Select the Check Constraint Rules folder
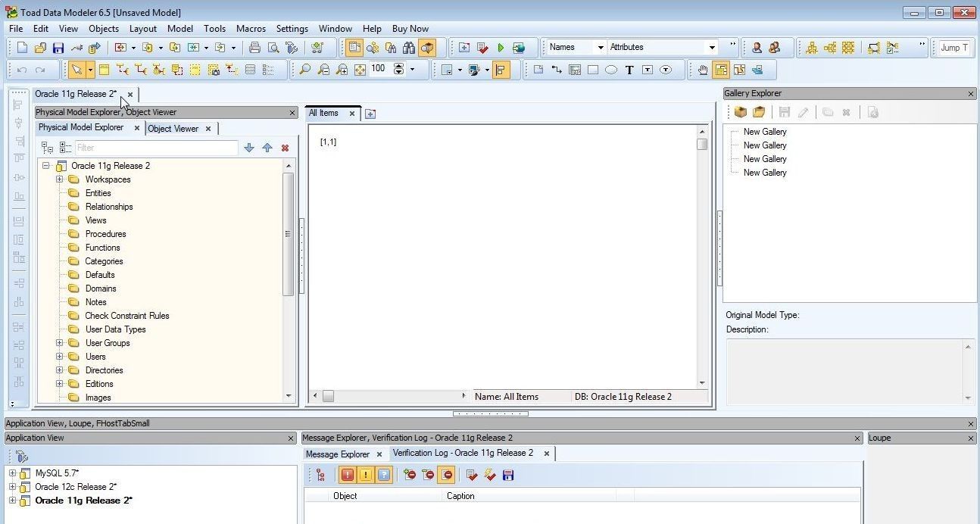Image resolution: width=980 pixels, height=524 pixels. (127, 316)
